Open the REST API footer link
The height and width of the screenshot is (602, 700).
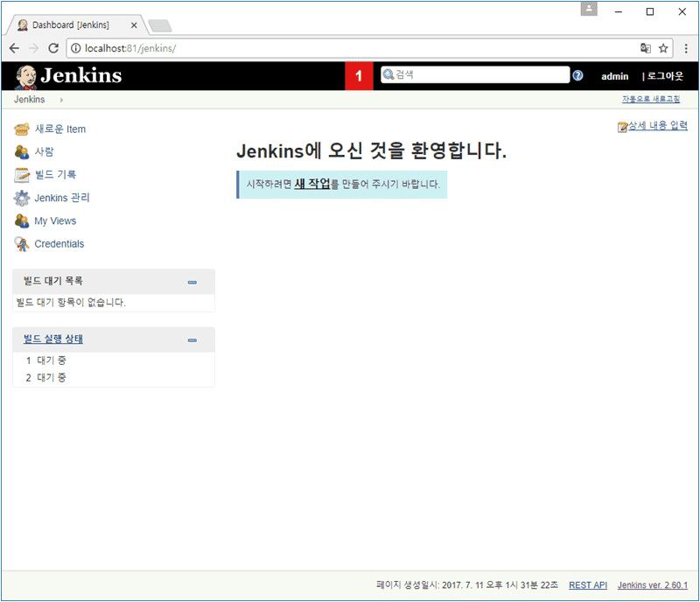pyautogui.click(x=588, y=585)
